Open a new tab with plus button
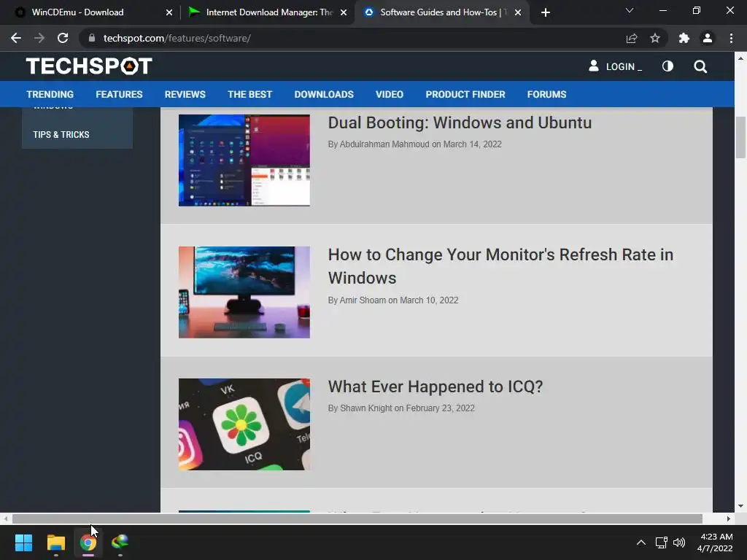The width and height of the screenshot is (747, 560). [546, 12]
